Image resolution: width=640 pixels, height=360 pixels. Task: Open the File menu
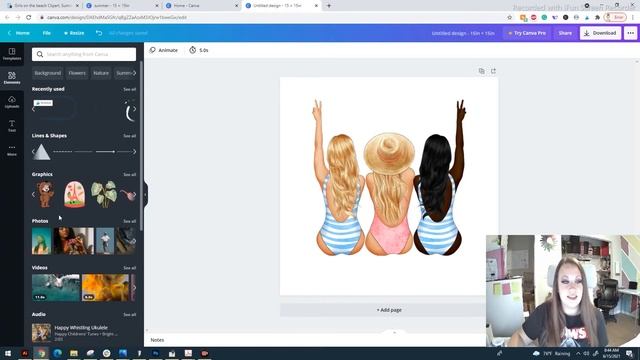(x=47, y=33)
